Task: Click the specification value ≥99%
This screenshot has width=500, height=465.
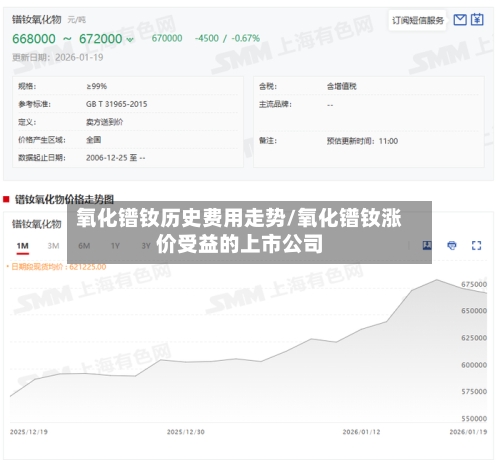Action: pyautogui.click(x=96, y=86)
